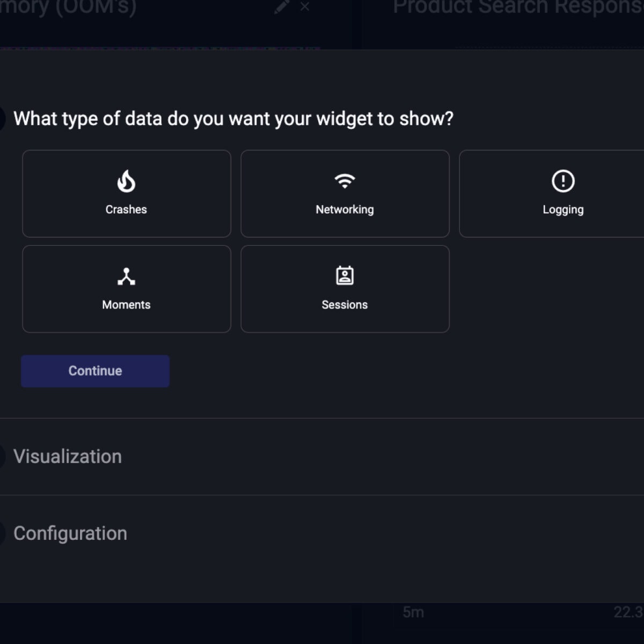Screen dimensions: 644x644
Task: Choose Crashes as the widget data type
Action: [126, 194]
